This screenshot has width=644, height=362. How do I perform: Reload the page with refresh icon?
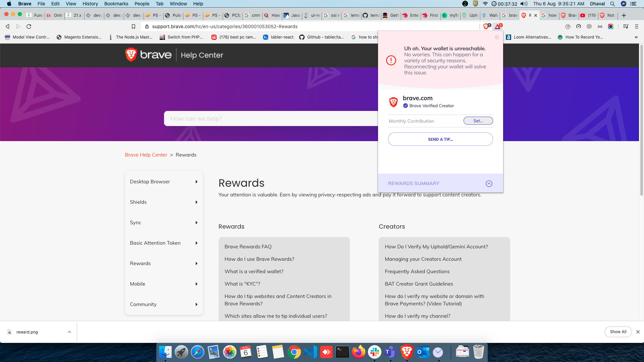click(x=29, y=26)
